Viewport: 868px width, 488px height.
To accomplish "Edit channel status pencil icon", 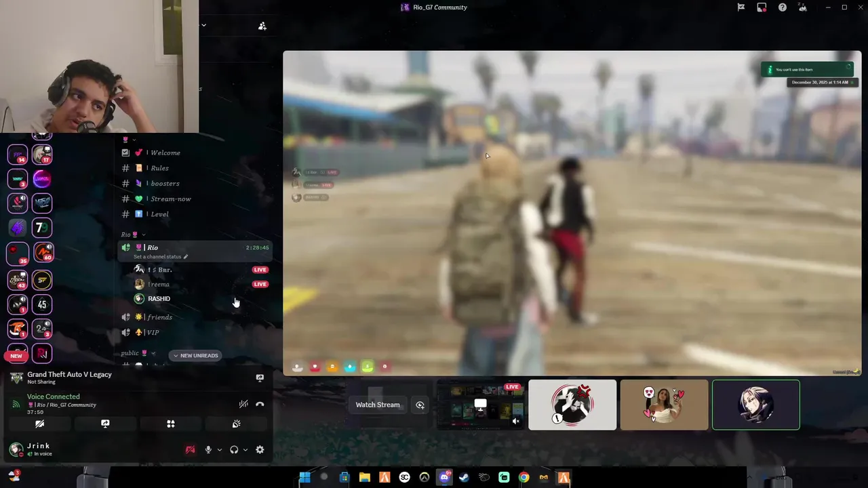I will point(185,257).
